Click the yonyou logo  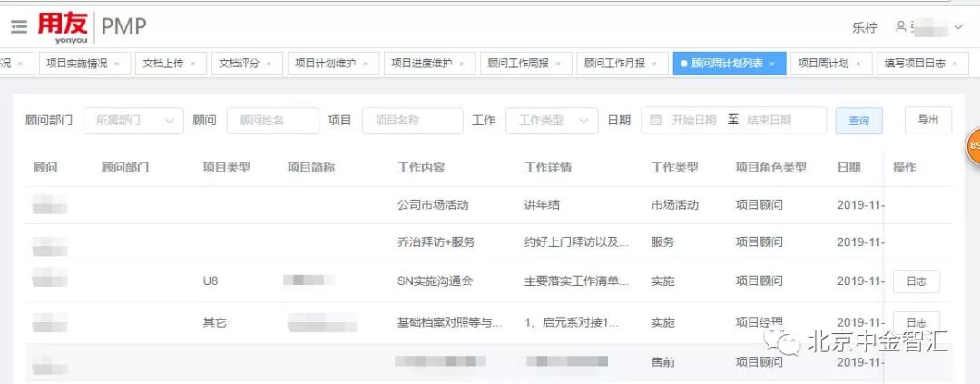(x=63, y=27)
